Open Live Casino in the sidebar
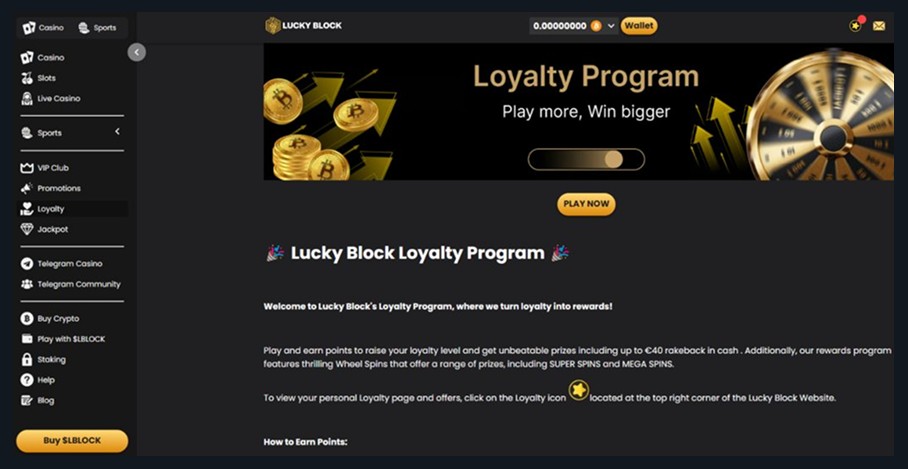Viewport: 908px width, 469px height. pos(74,98)
